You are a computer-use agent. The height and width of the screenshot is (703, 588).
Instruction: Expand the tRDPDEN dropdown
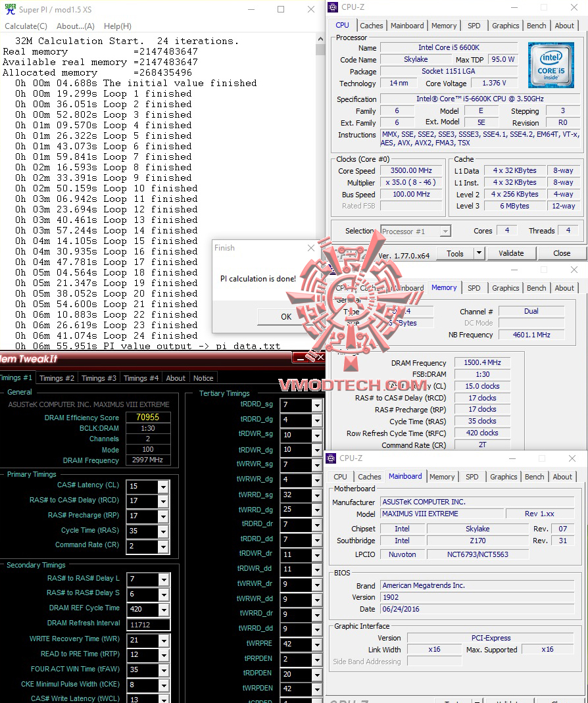(x=317, y=674)
